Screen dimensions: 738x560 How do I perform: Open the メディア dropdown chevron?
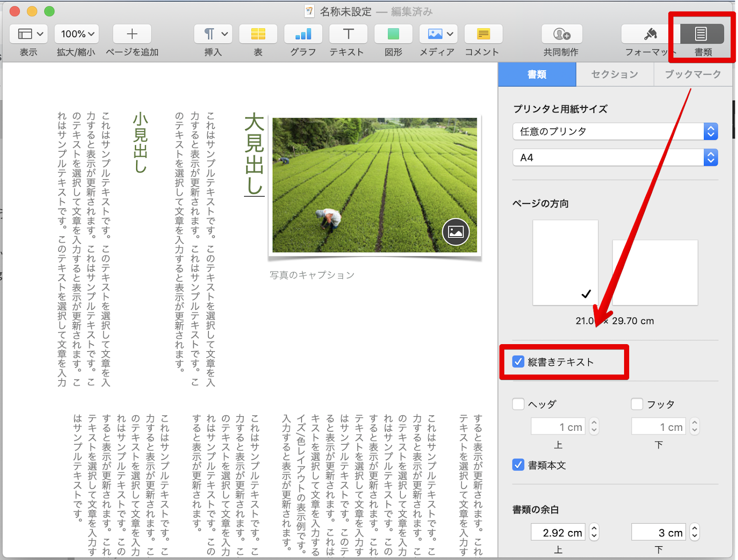pyautogui.click(x=450, y=34)
